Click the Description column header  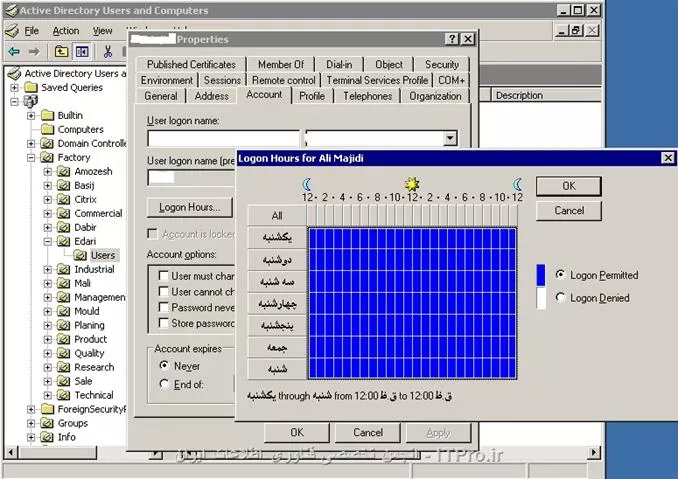(x=547, y=95)
